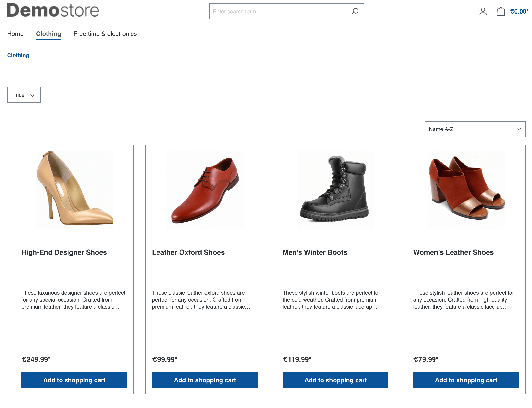Screen dimensions: 532x408
Task: Go to the Home menu item
Action: [15, 34]
